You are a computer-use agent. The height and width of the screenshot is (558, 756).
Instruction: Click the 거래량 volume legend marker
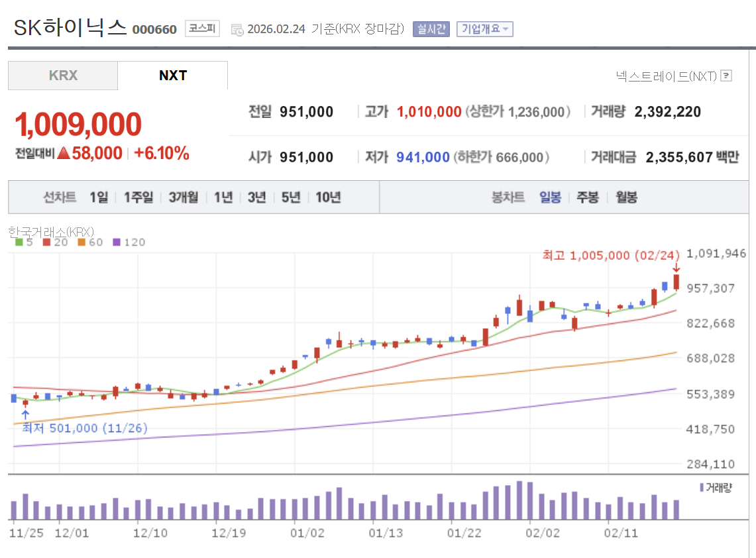(702, 488)
